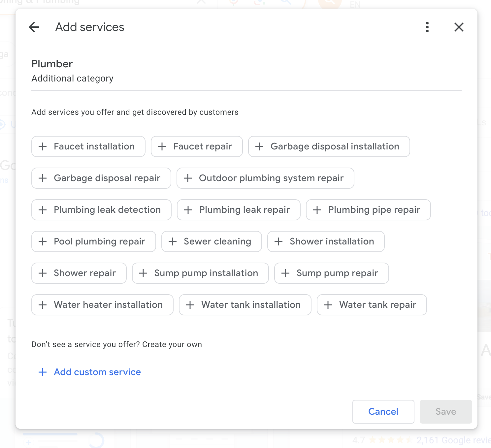Click the Save button
This screenshot has width=491, height=448.
445,411
